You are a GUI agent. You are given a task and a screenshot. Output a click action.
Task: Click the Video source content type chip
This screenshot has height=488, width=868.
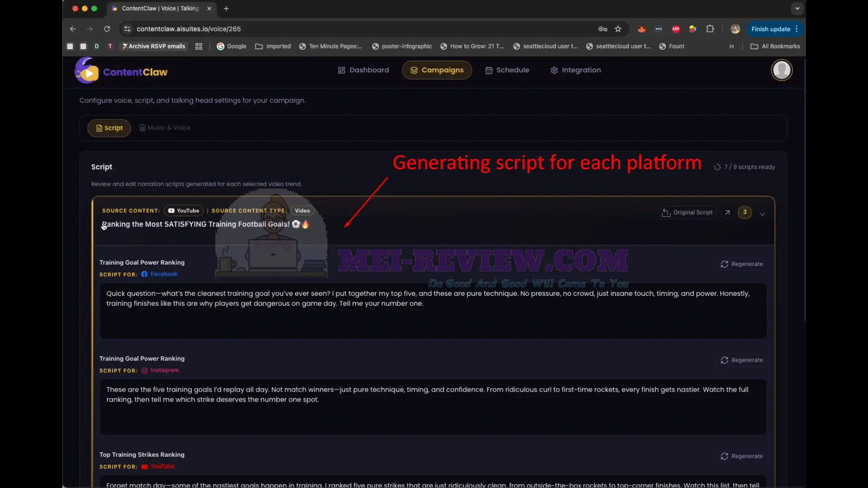(x=302, y=211)
